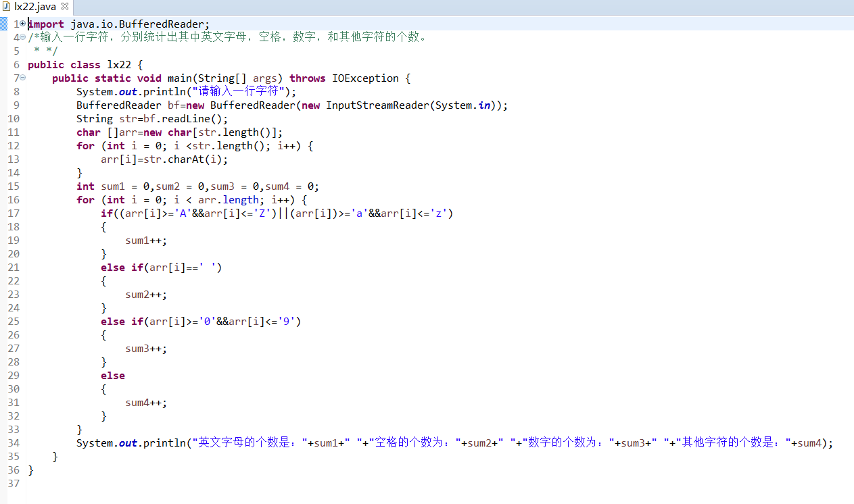Click 'new char[str.length()]' on line 11
This screenshot has width=854, height=504.
[210, 132]
